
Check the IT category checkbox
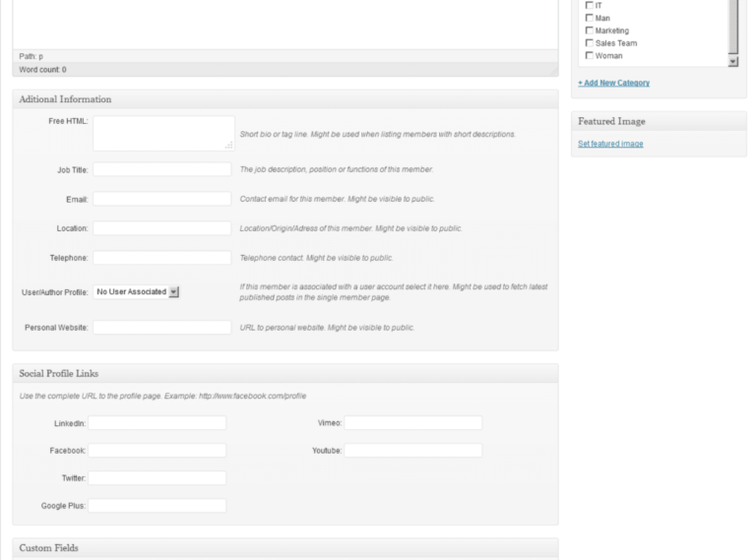[x=589, y=5]
